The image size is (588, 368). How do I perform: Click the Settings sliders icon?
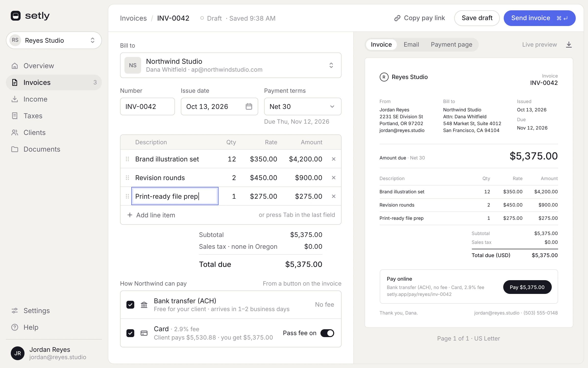[x=15, y=311]
